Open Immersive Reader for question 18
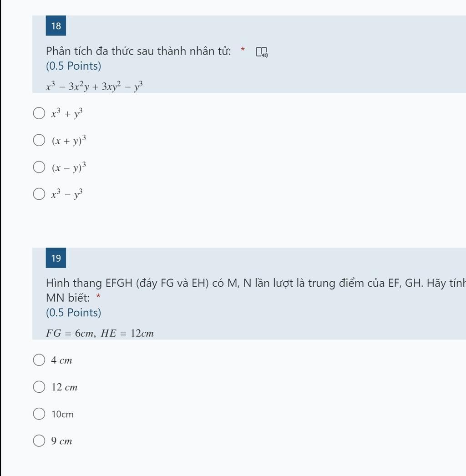Viewport: 466px width, 476px height. coord(262,52)
